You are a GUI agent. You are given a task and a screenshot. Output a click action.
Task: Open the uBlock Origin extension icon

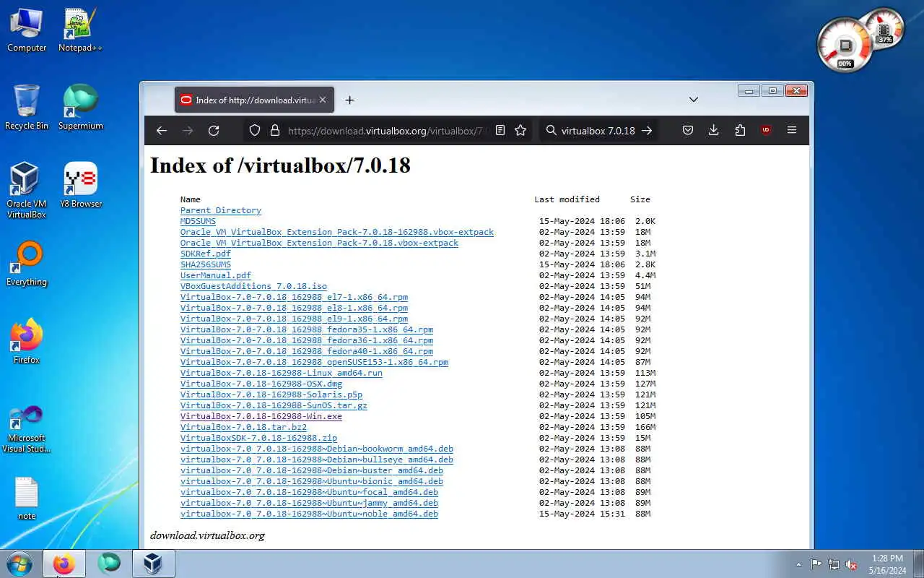(x=766, y=131)
